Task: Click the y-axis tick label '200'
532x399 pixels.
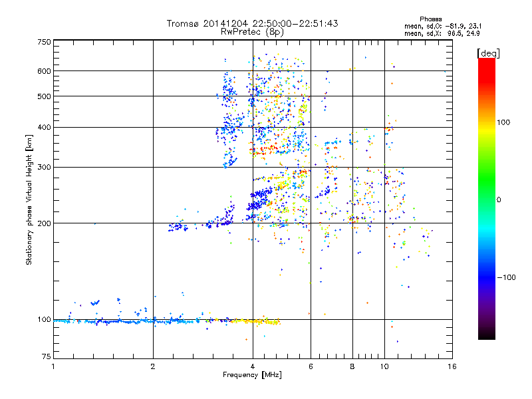Action: pyautogui.click(x=44, y=223)
